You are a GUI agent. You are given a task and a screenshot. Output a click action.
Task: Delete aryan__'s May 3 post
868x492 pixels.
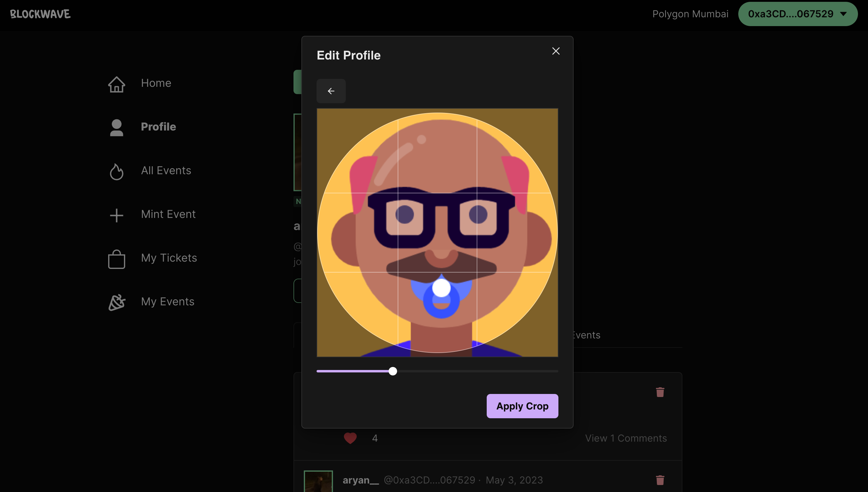click(660, 480)
